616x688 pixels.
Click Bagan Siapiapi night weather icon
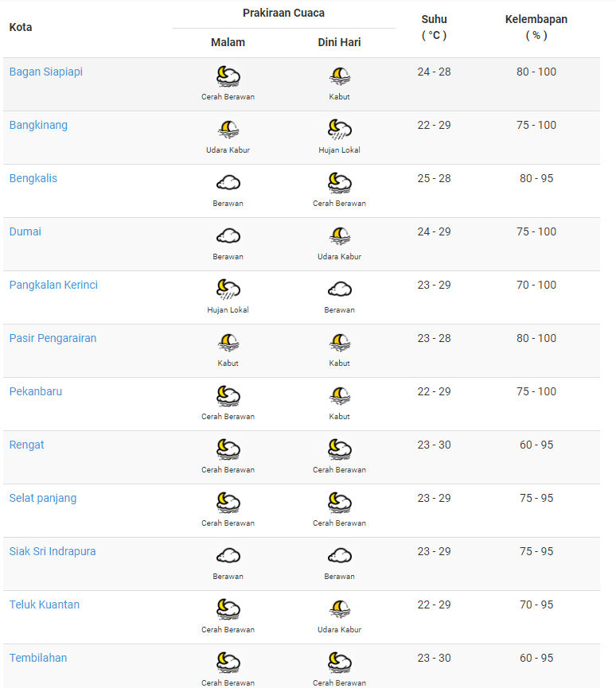click(228, 76)
